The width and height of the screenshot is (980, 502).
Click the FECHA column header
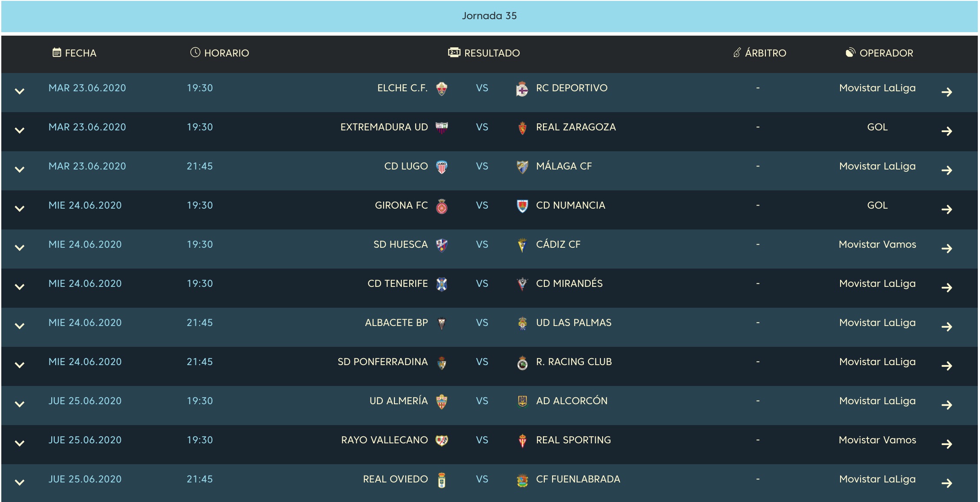click(74, 53)
